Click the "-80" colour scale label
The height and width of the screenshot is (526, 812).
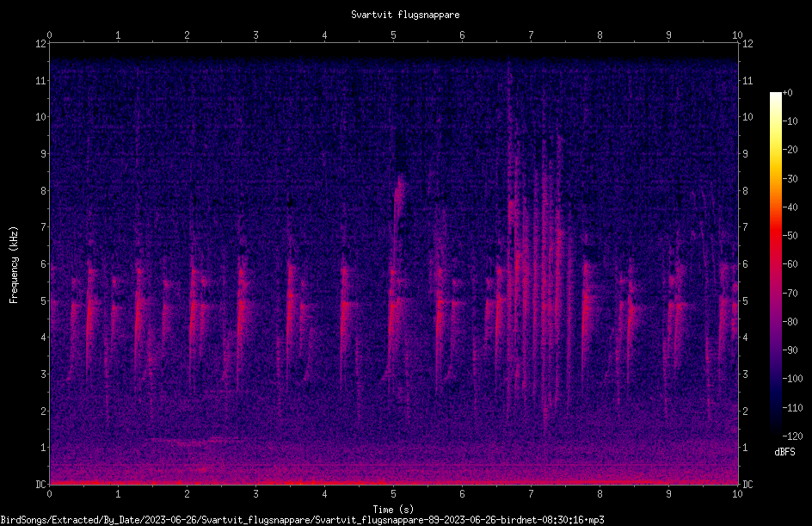(790, 322)
